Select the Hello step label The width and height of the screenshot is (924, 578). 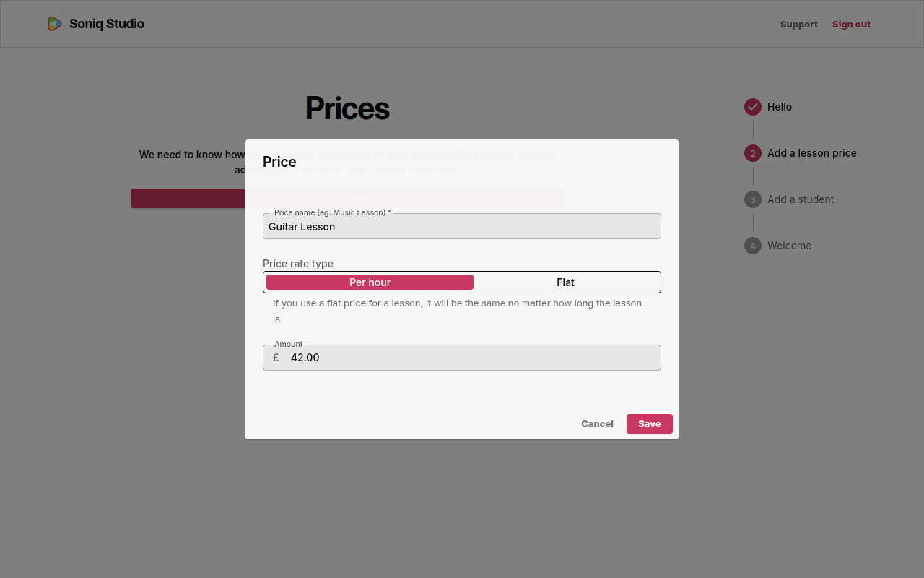780,107
